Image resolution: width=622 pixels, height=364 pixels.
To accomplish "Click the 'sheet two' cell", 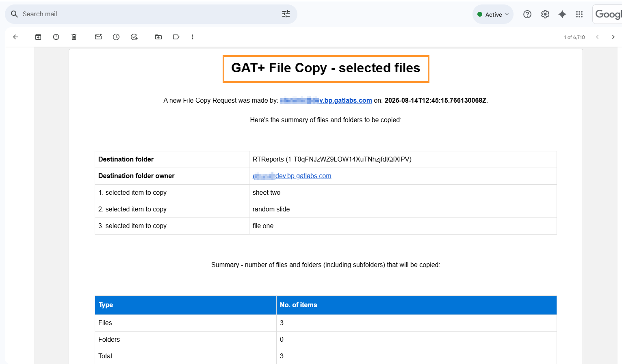I will (x=403, y=193).
